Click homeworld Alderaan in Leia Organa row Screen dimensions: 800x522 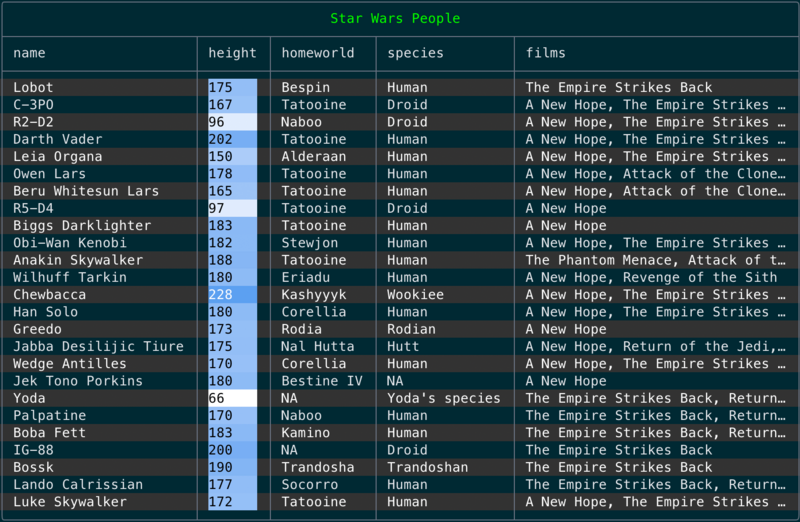(314, 157)
